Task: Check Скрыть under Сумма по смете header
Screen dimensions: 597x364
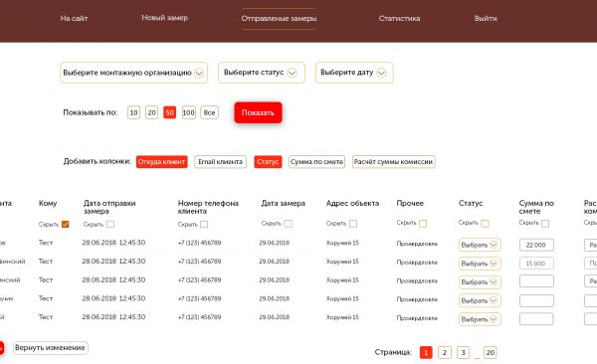Action: click(x=545, y=224)
